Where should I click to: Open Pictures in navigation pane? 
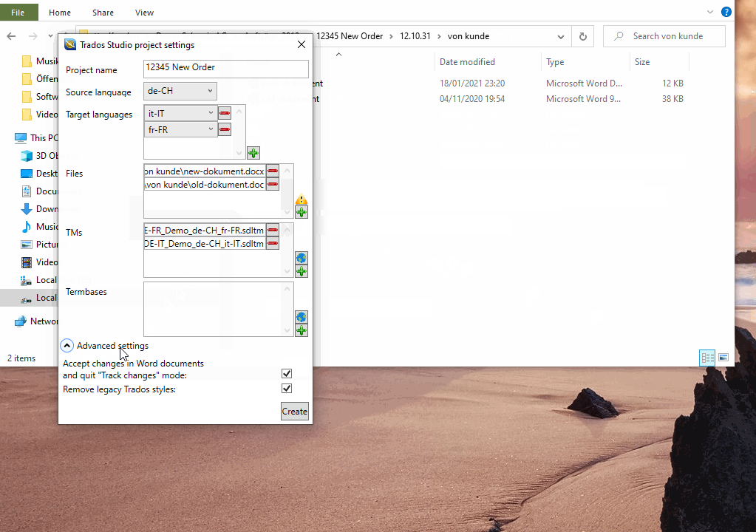pos(39,245)
